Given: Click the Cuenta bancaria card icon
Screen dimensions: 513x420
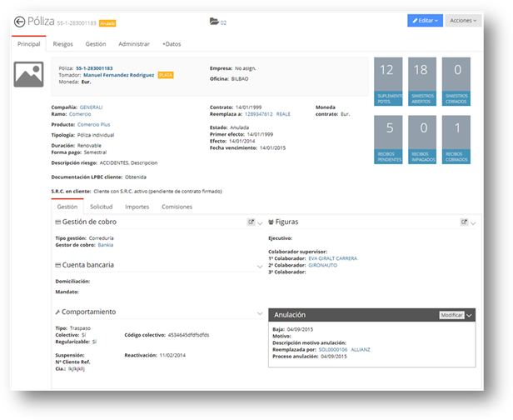Looking at the screenshot, I should [x=58, y=265].
